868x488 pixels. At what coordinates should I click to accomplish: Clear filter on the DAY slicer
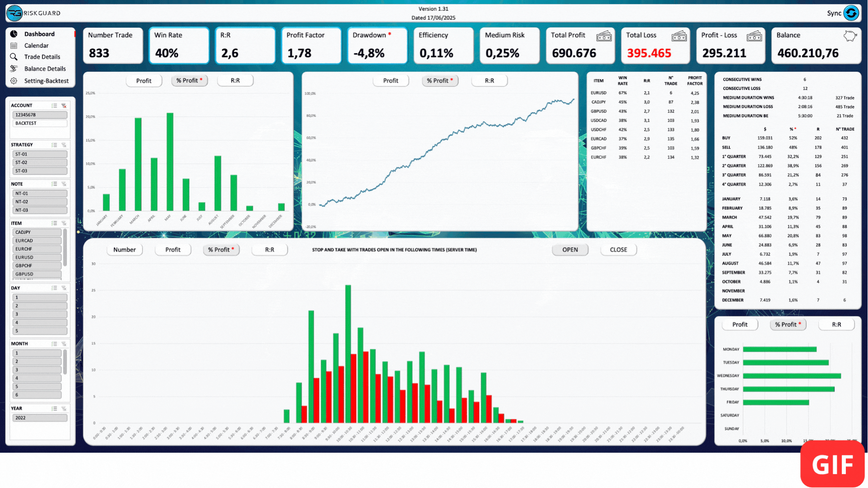pyautogui.click(x=64, y=288)
